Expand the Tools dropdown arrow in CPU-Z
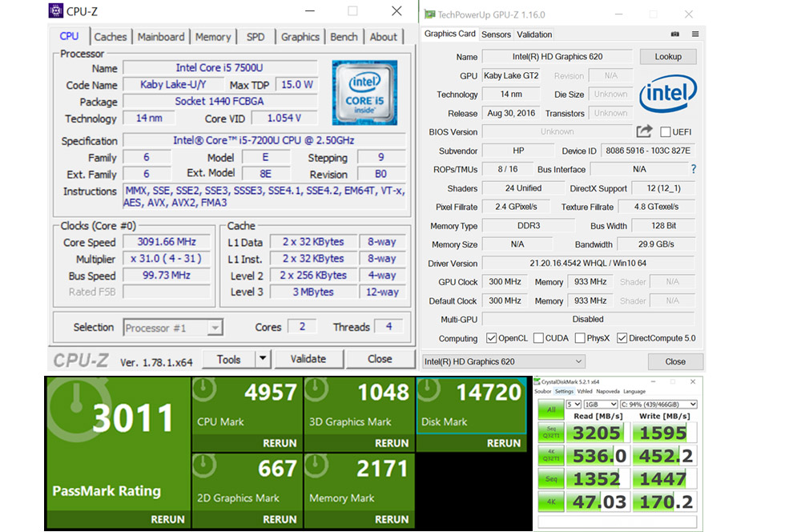This screenshot has height=532, width=801. [x=263, y=359]
